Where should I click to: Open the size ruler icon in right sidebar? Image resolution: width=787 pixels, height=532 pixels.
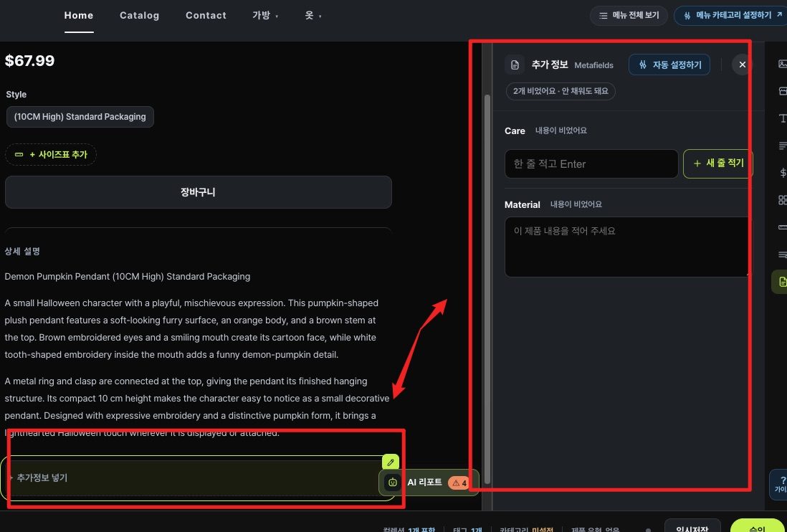click(x=782, y=227)
